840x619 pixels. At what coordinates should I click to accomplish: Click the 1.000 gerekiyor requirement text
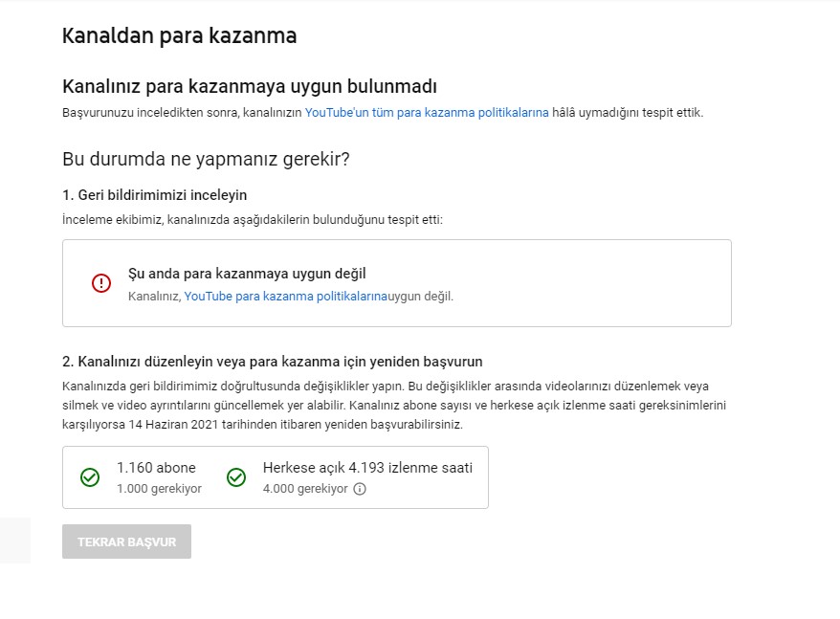(159, 489)
